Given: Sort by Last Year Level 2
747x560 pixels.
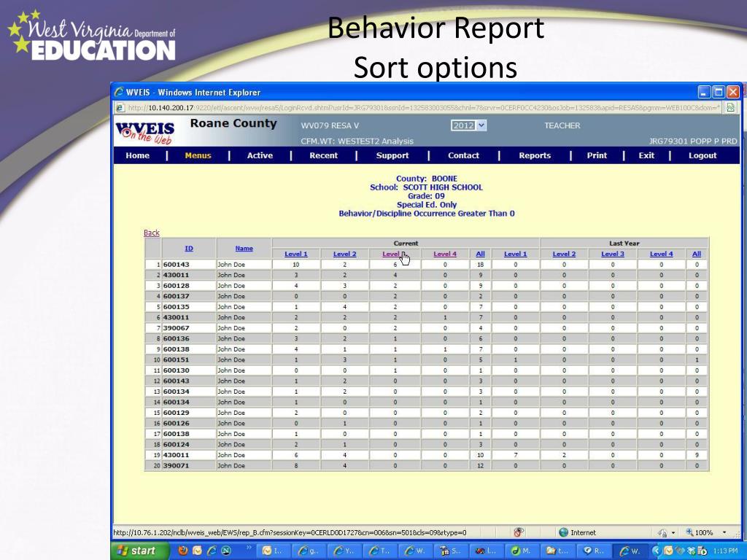Looking at the screenshot, I should (564, 254).
